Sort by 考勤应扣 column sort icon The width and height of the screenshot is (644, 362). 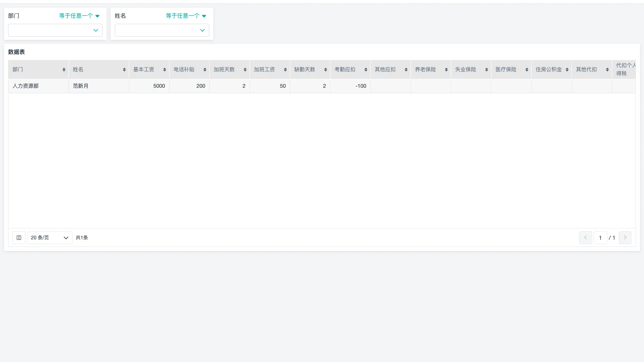click(366, 70)
